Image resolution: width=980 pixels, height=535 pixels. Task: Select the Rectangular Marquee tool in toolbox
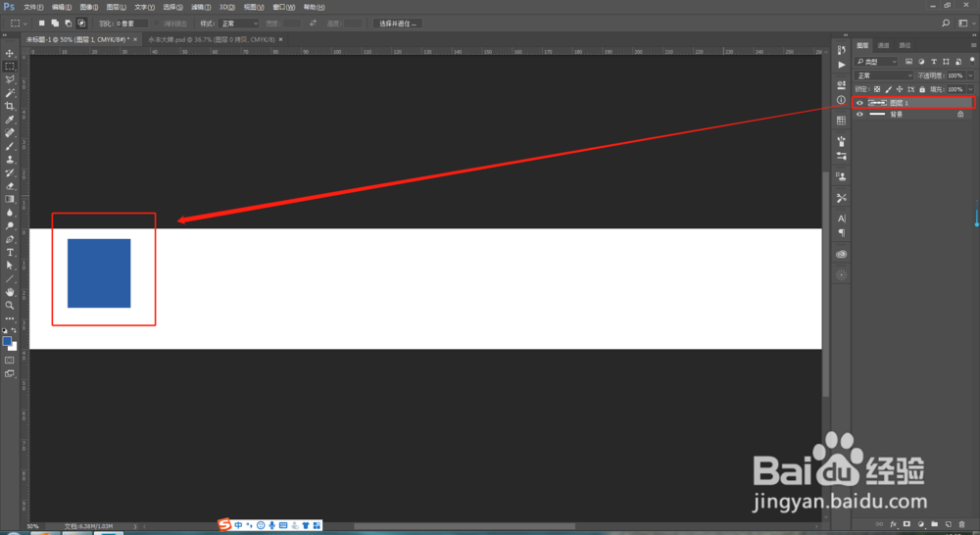click(10, 67)
